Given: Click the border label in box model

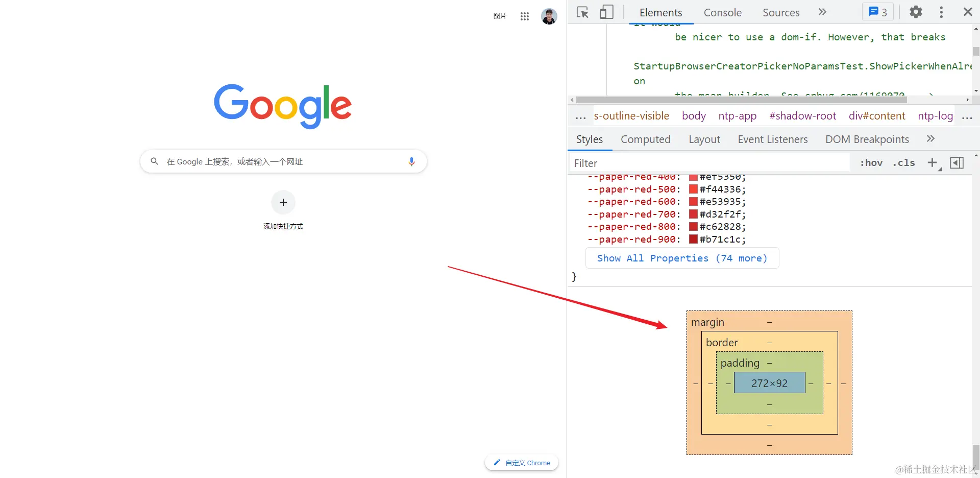Looking at the screenshot, I should pyautogui.click(x=722, y=343).
